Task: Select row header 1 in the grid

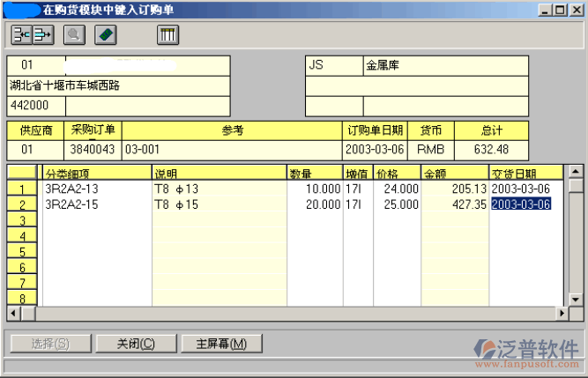Action: [22, 189]
